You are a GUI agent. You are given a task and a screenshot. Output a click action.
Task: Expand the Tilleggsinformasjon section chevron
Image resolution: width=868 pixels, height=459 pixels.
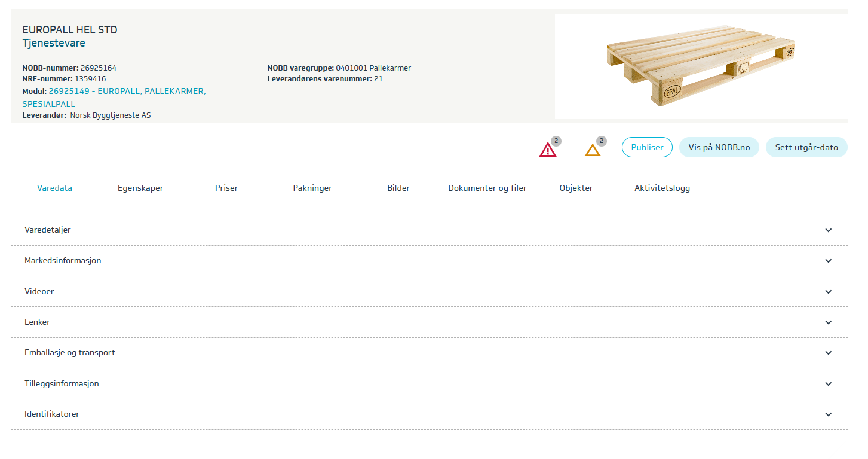click(x=828, y=384)
